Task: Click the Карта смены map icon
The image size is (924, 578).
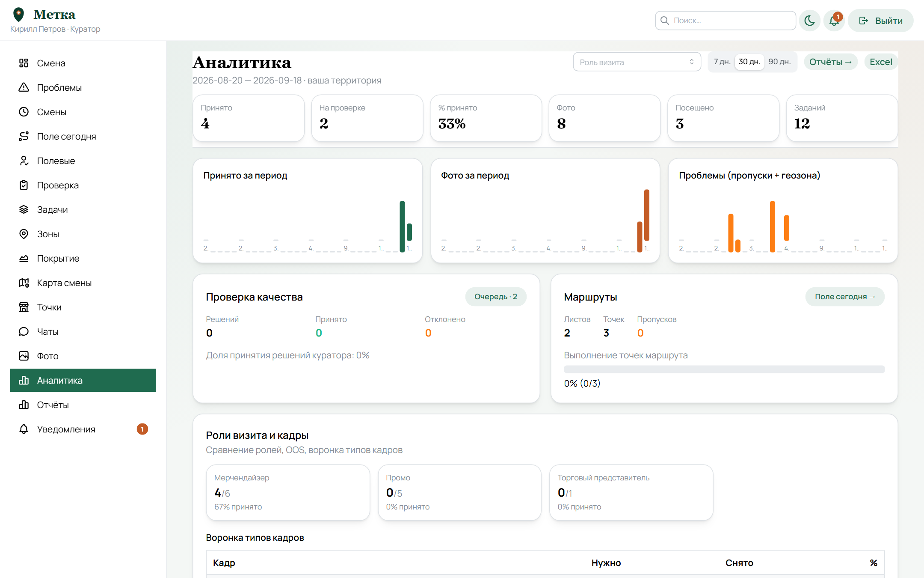Action: point(24,283)
